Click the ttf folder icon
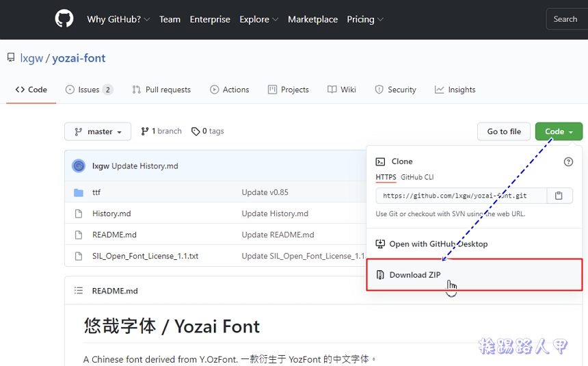Viewport: 588px width, 366px height. [x=79, y=192]
